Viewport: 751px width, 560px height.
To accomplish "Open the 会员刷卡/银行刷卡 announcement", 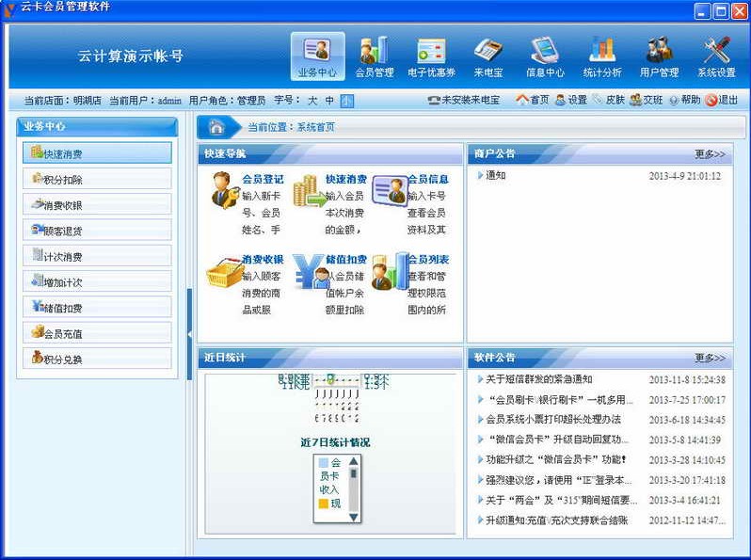I will coord(559,399).
